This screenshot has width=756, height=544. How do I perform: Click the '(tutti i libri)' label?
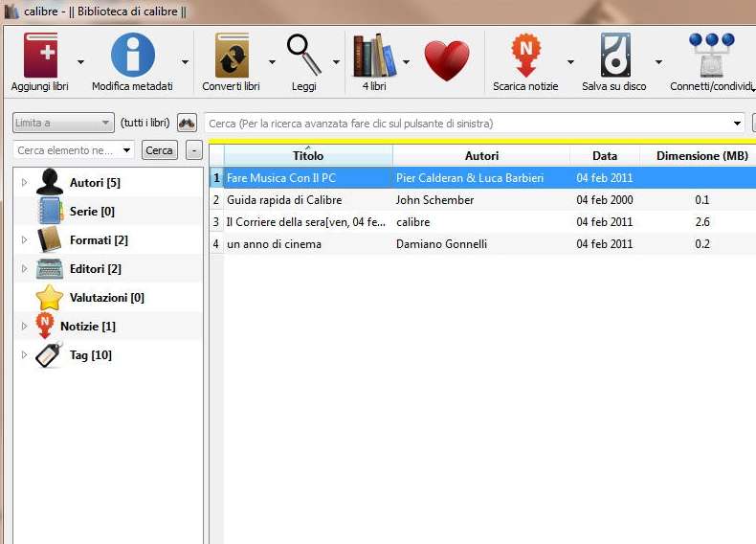145,123
